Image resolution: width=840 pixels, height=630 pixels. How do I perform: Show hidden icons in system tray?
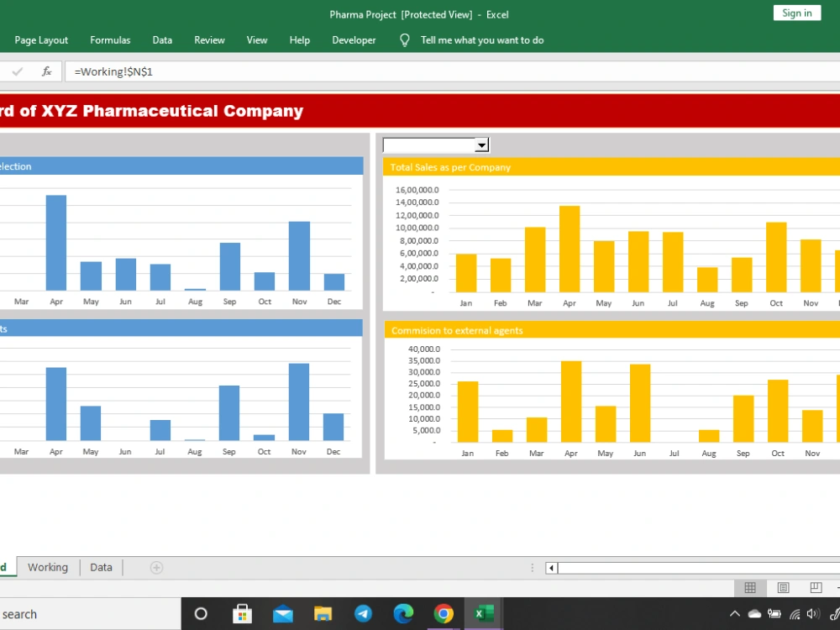click(x=734, y=615)
